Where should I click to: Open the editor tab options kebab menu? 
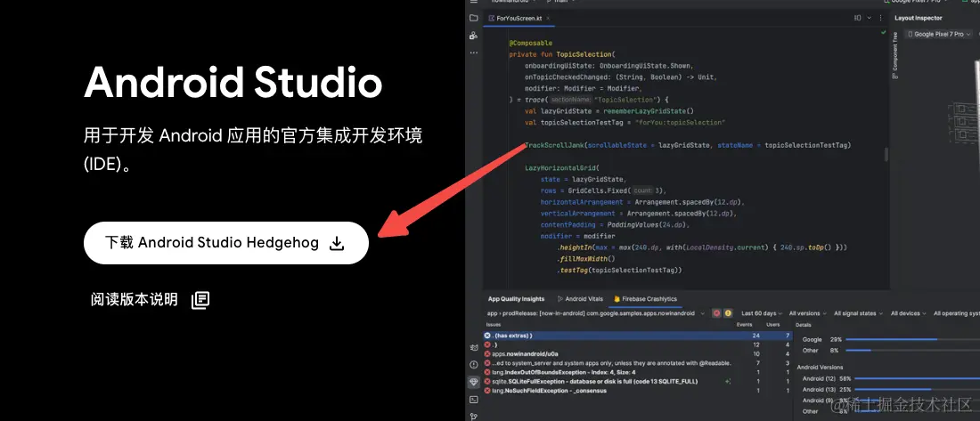[x=880, y=18]
